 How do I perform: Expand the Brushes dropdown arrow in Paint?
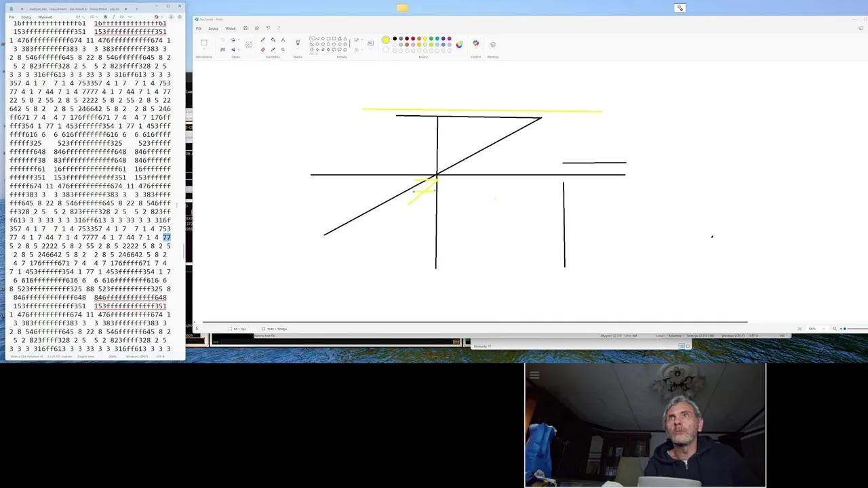coord(298,49)
